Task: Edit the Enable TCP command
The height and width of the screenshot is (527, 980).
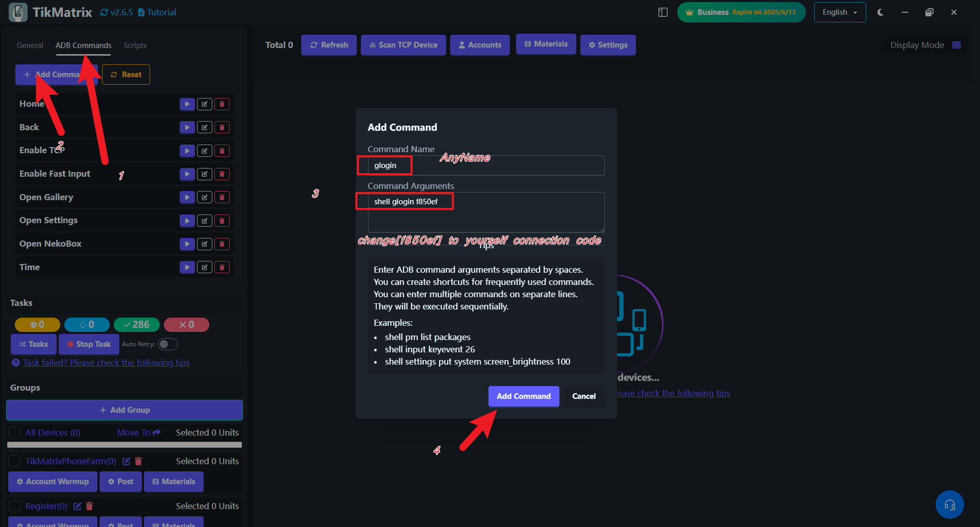Action: point(205,151)
